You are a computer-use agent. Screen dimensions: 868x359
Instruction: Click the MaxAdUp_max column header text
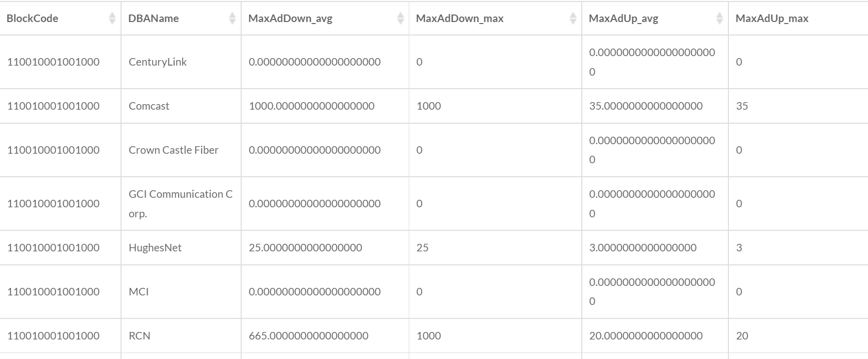tap(771, 19)
